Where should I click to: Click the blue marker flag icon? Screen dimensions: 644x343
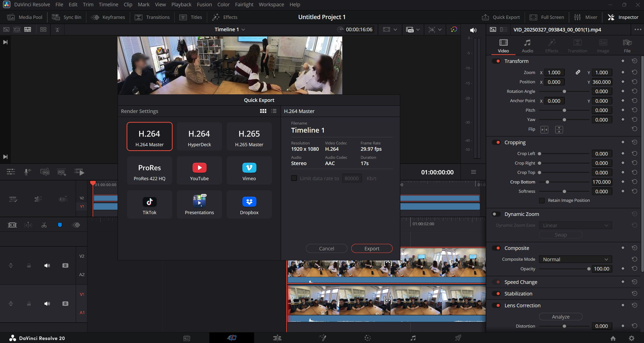(x=60, y=225)
